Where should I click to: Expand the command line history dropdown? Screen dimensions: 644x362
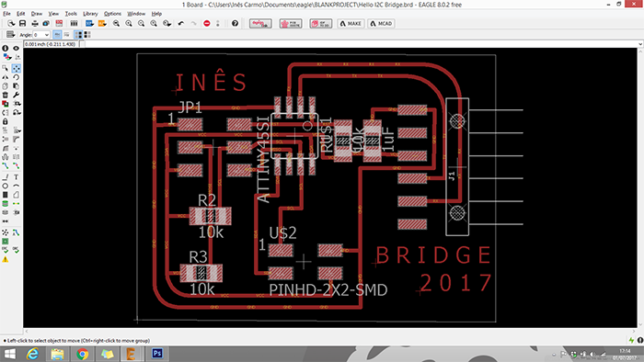[x=640, y=44]
